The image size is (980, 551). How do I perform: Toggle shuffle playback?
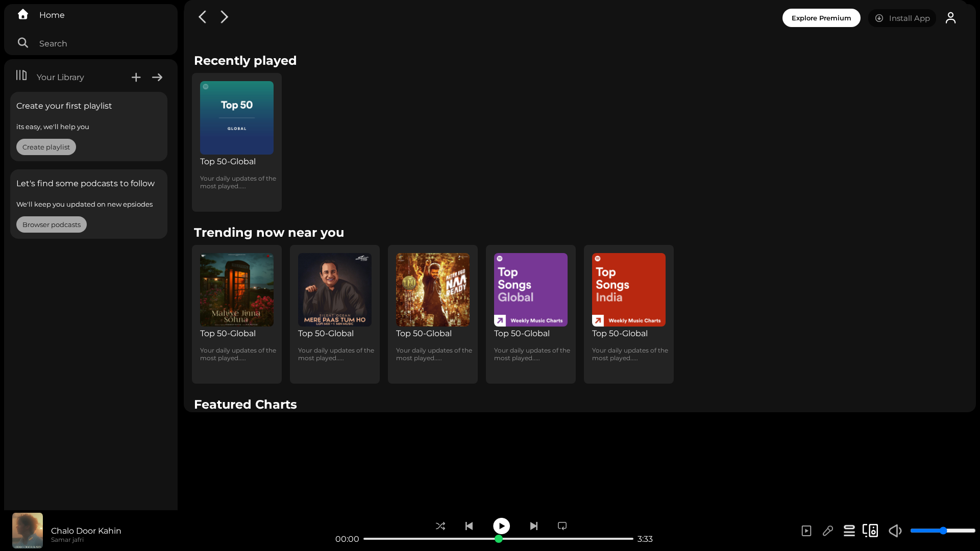440,526
